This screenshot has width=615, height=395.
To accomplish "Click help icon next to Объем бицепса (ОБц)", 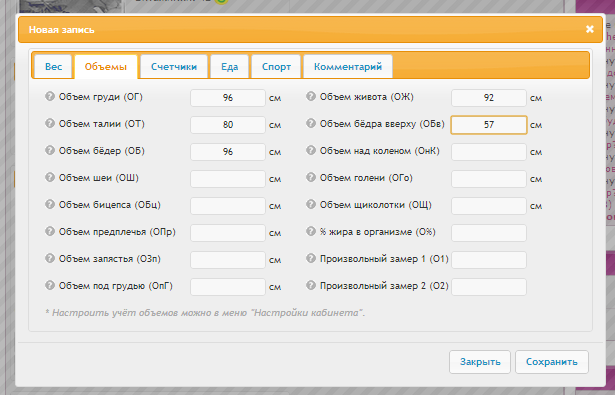I will (50, 204).
